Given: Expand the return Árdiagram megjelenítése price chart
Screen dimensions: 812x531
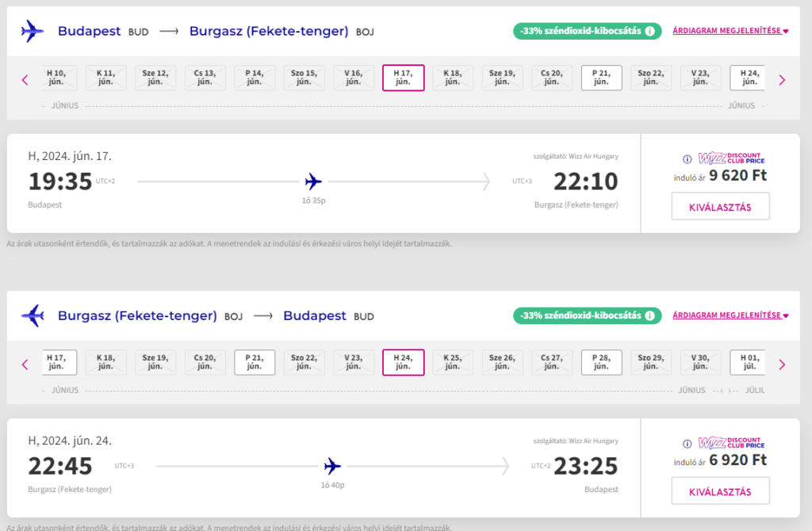Looking at the screenshot, I should point(730,315).
